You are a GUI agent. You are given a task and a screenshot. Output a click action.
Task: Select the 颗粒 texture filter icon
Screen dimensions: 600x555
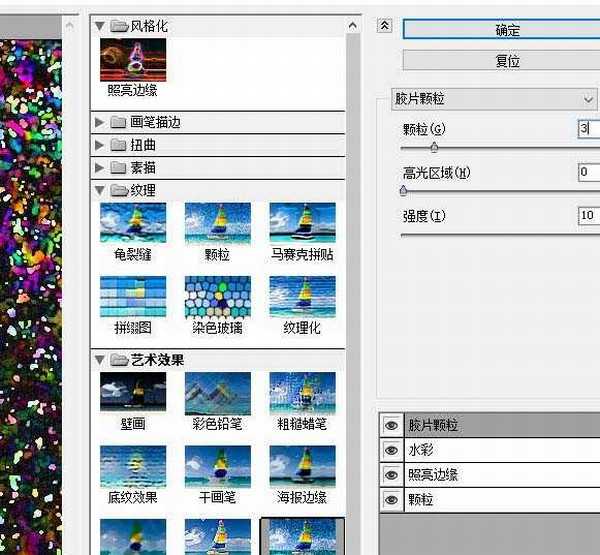(x=218, y=224)
